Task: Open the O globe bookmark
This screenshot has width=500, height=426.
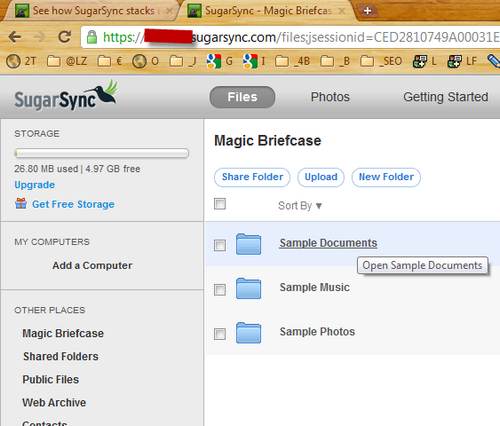Action: [x=145, y=61]
